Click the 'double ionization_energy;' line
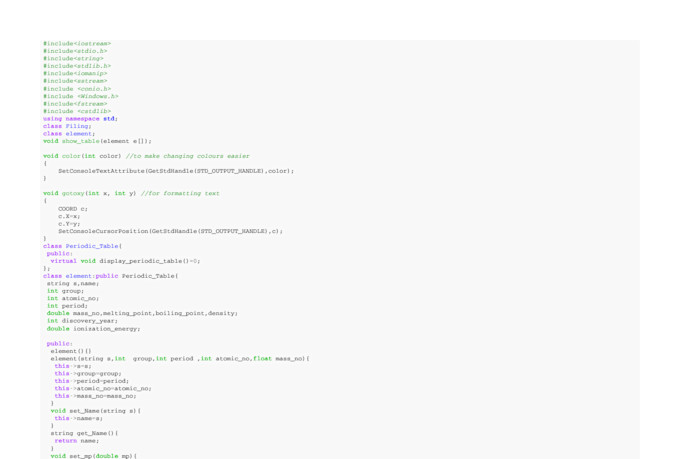 [94, 329]
